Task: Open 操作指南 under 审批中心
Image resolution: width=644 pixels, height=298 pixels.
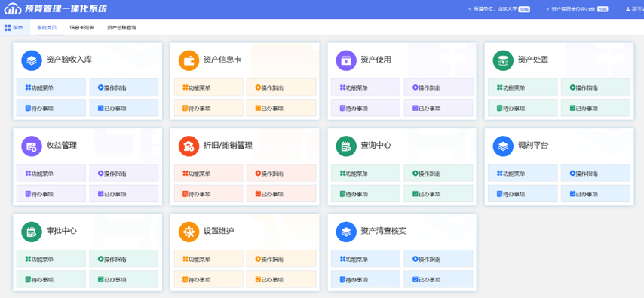Action: point(124,259)
